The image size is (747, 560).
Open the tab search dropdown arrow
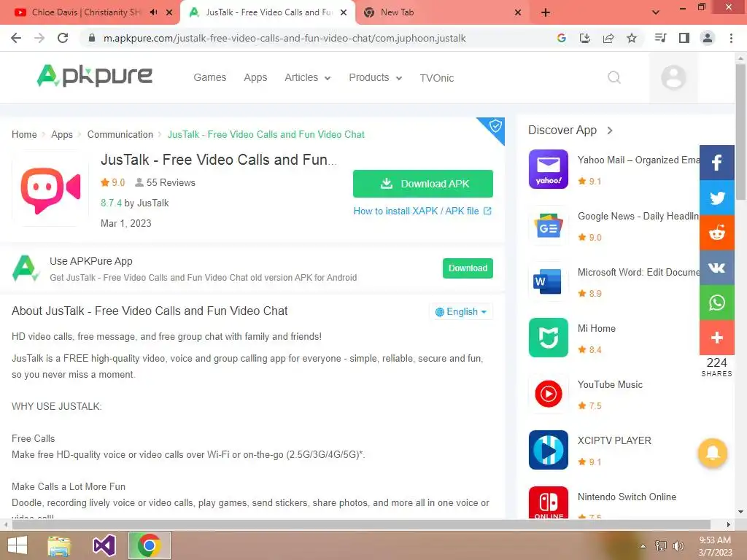click(x=656, y=12)
